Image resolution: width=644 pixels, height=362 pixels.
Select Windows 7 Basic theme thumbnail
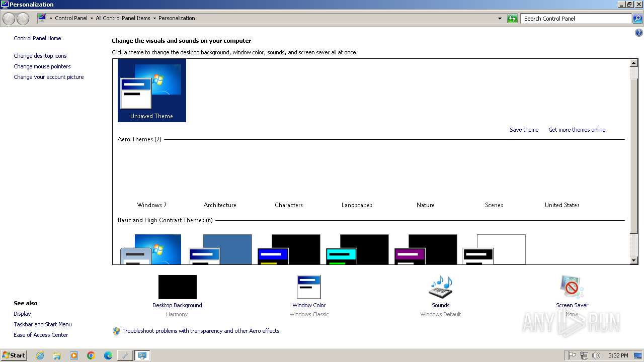(x=151, y=249)
